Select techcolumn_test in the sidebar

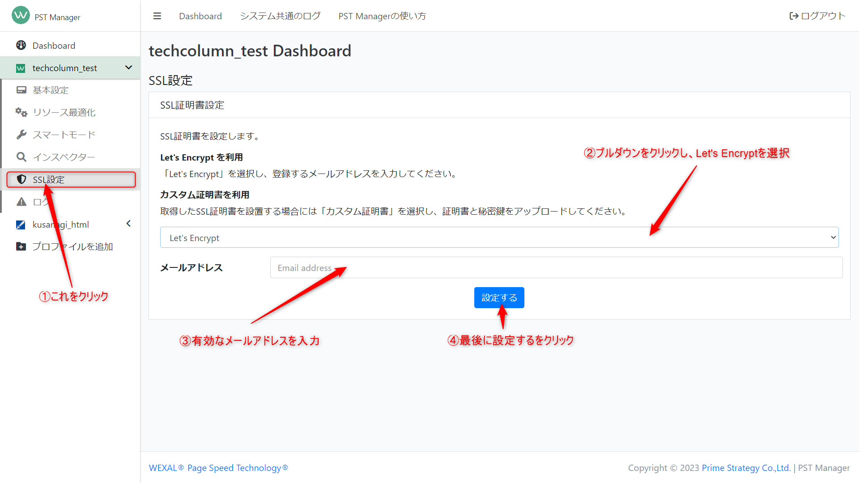point(70,68)
